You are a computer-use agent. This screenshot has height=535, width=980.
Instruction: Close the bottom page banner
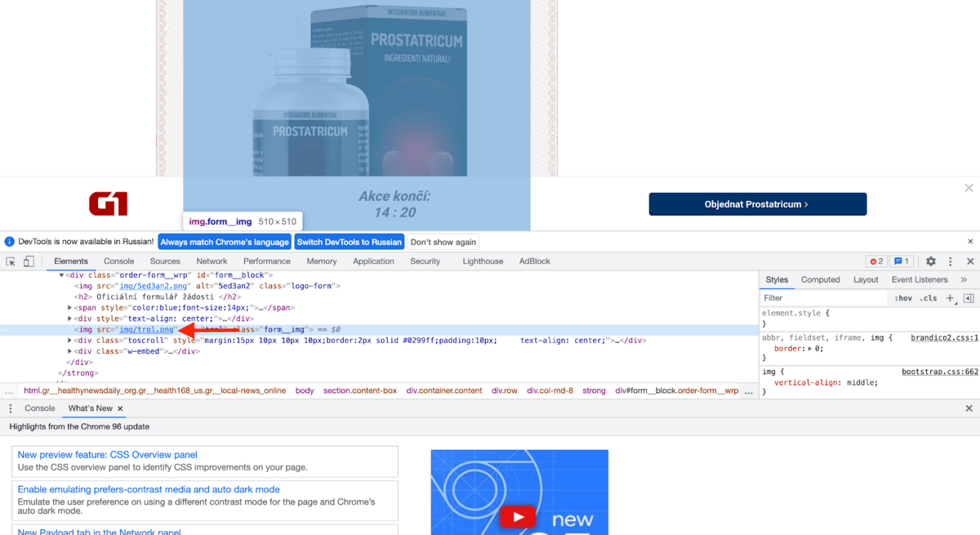pyautogui.click(x=969, y=188)
